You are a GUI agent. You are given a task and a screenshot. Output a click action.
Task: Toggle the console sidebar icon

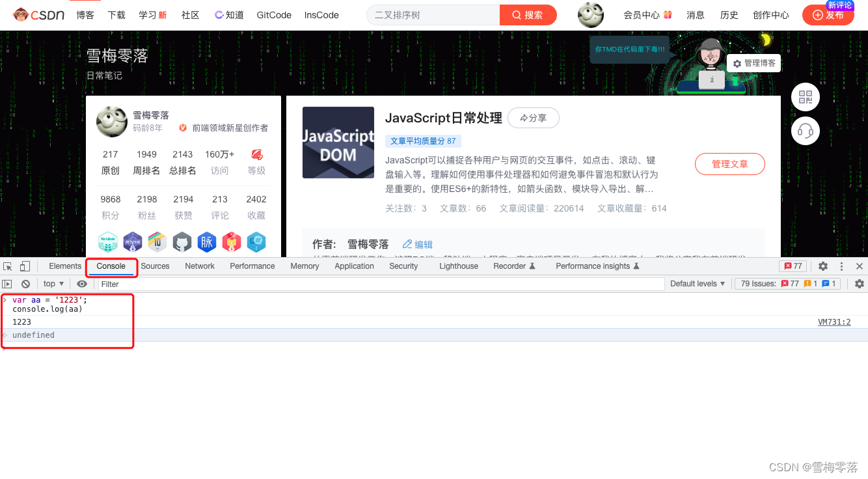point(7,284)
